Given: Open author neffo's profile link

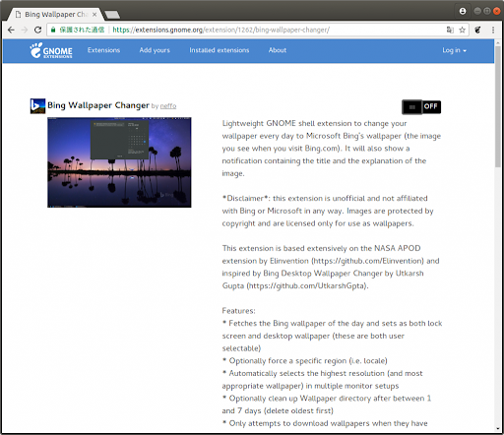Looking at the screenshot, I should tap(168, 106).
